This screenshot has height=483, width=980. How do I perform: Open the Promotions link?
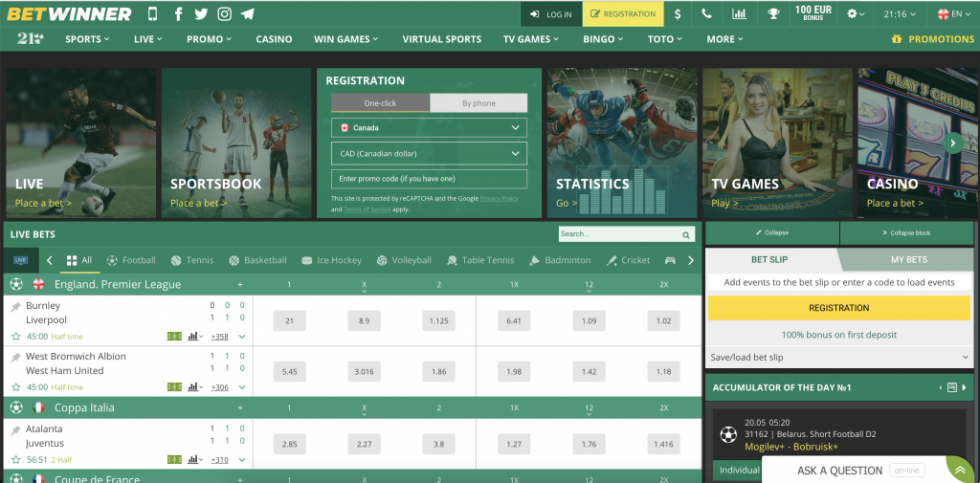(932, 39)
